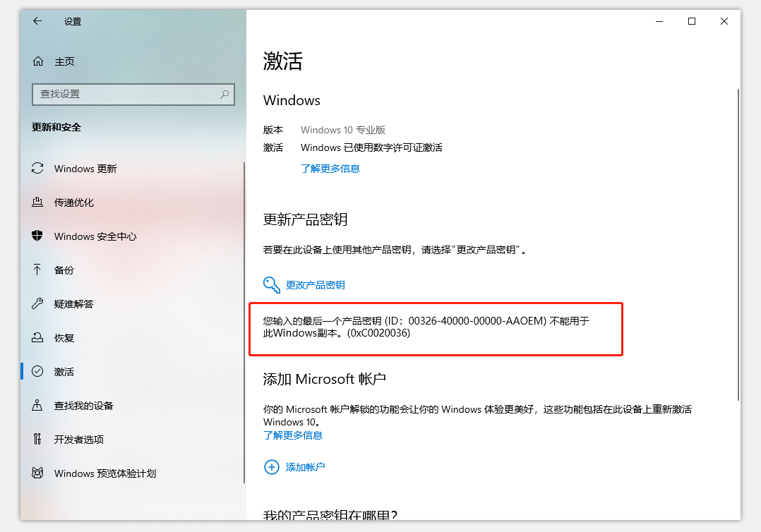
Task: Click the 激活 checkmark icon
Action: coord(38,371)
